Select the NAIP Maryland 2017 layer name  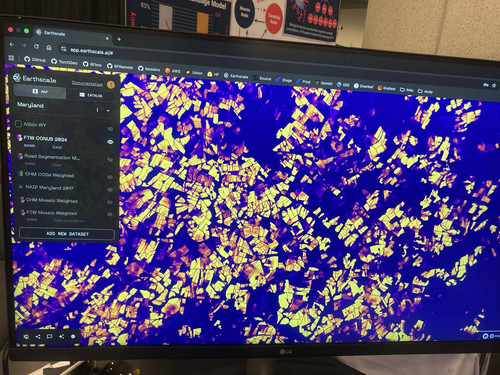49,188
